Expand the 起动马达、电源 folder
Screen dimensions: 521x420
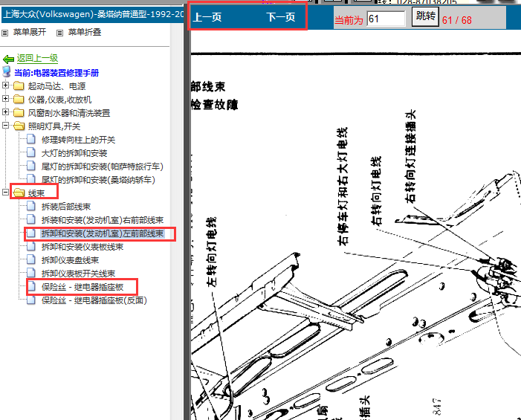5,85
